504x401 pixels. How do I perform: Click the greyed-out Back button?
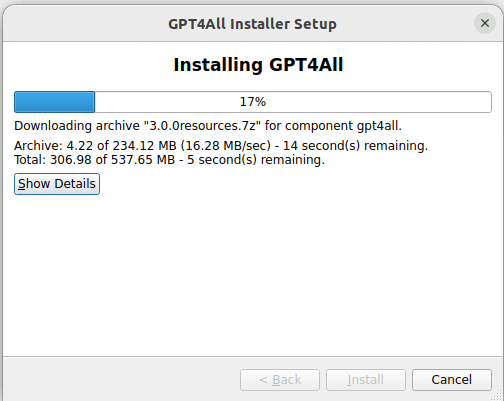click(280, 380)
